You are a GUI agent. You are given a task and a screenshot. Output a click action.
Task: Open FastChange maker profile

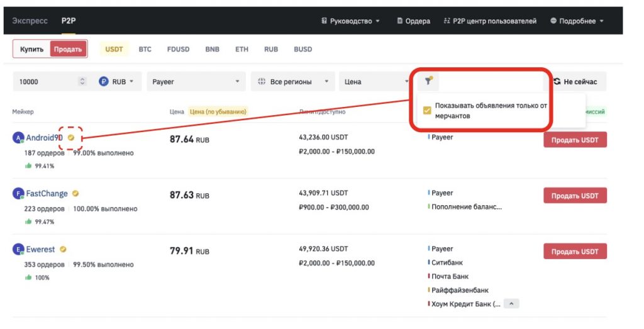click(x=47, y=194)
